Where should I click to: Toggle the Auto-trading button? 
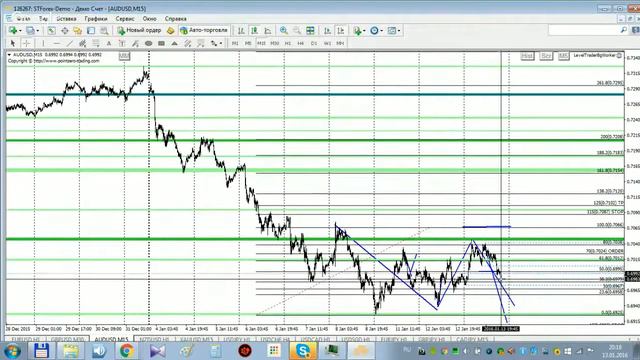point(204,31)
